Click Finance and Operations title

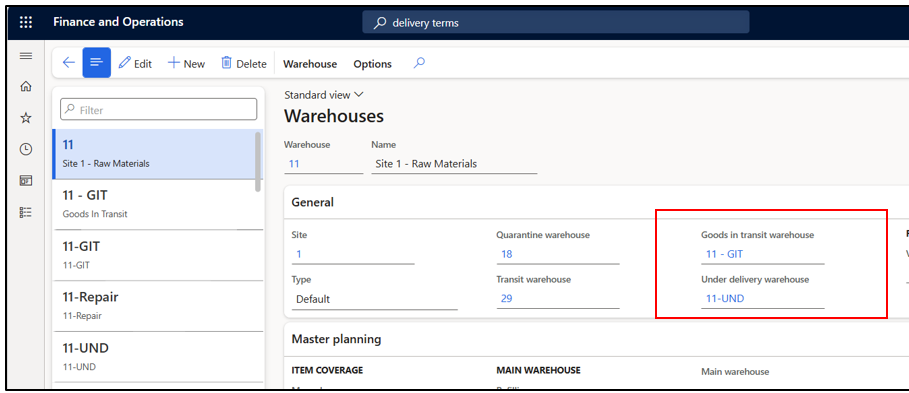118,22
